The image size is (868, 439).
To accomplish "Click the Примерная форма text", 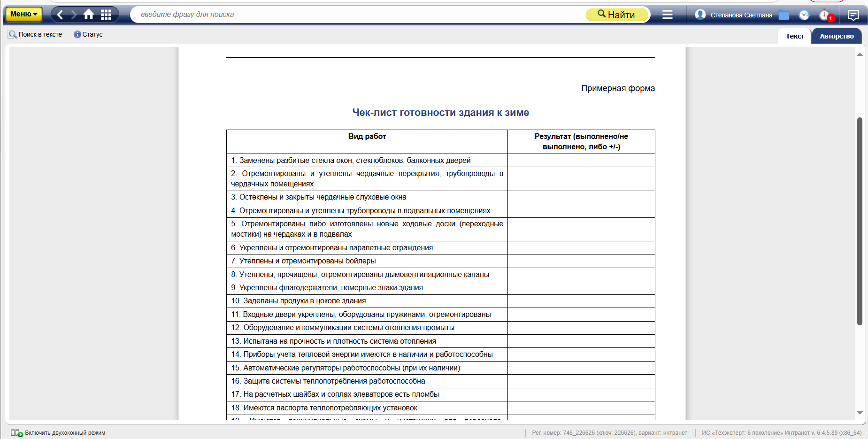I will coord(618,88).
